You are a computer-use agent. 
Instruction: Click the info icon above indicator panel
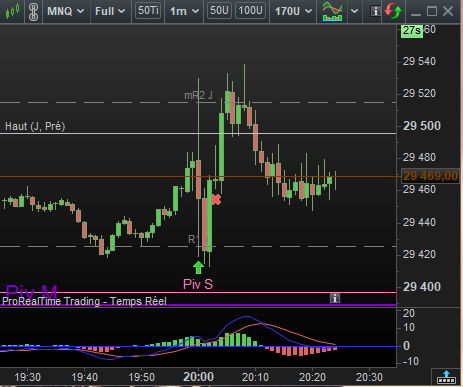[335, 298]
